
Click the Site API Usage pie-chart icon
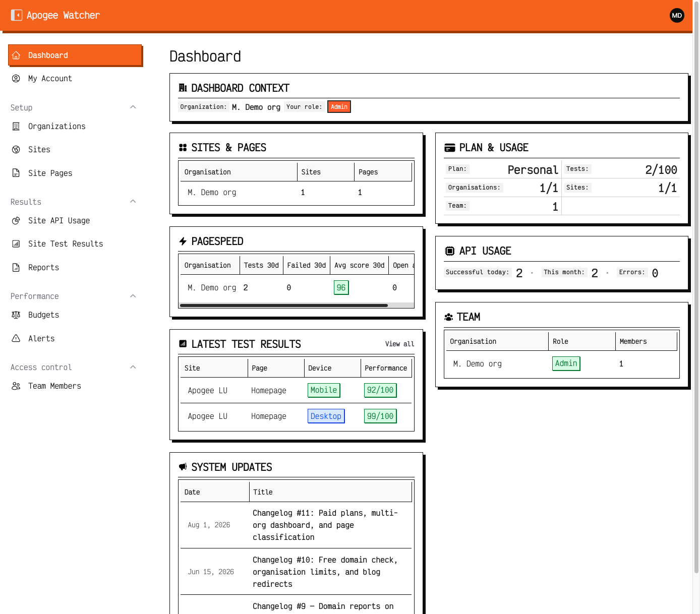pyautogui.click(x=16, y=221)
